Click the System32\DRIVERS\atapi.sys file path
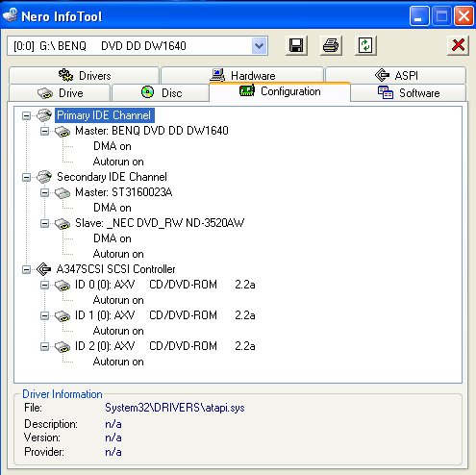 coord(175,408)
